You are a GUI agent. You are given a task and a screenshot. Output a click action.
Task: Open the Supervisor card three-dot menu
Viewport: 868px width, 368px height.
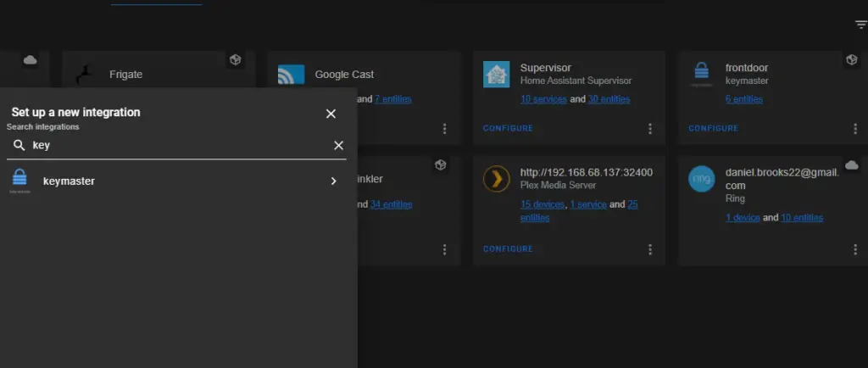(x=650, y=128)
